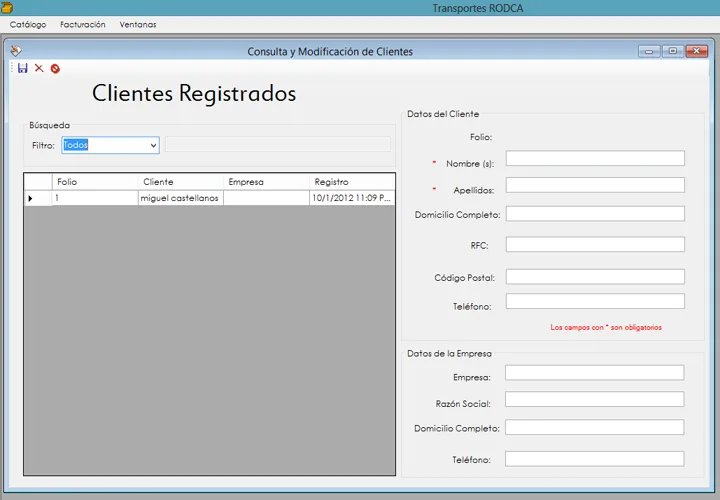The height and width of the screenshot is (500, 720).
Task: Maximize the Consulta y Modificación de Clientes window
Action: pyautogui.click(x=673, y=51)
